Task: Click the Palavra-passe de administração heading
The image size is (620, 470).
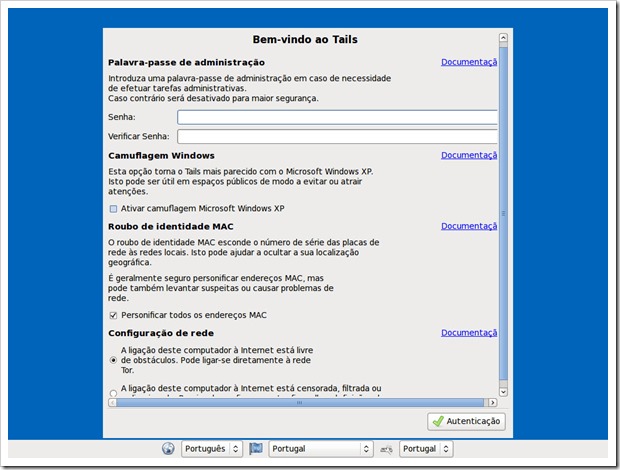Action: 187,62
